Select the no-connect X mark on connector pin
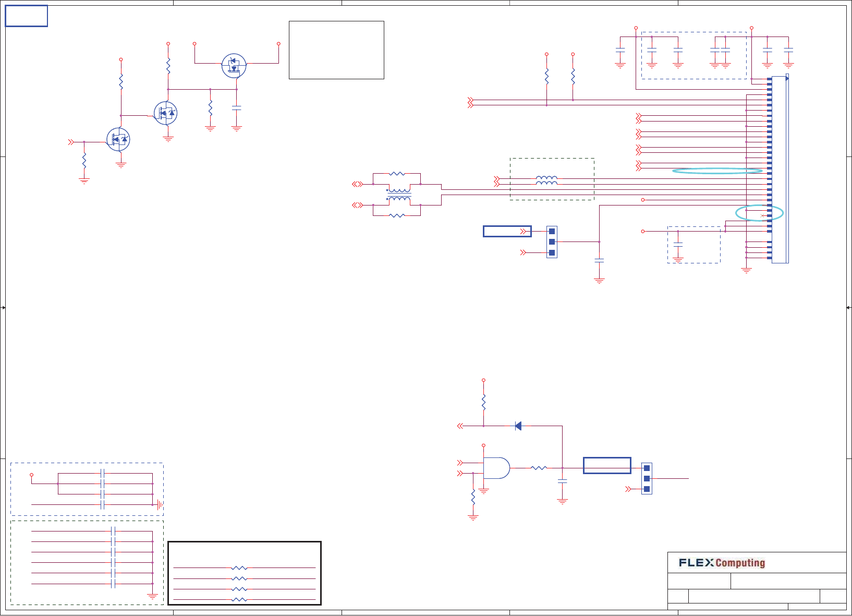Screen dimensions: 852x616 (x=762, y=215)
